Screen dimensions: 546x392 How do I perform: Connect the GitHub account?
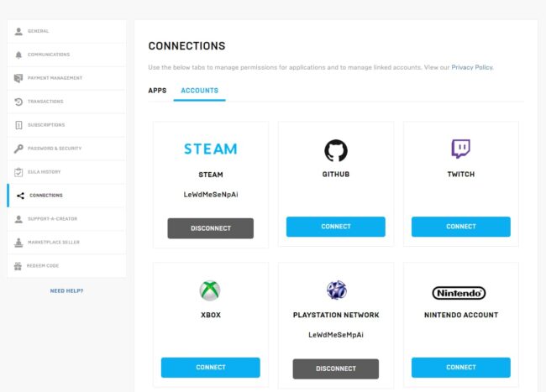pyautogui.click(x=335, y=227)
